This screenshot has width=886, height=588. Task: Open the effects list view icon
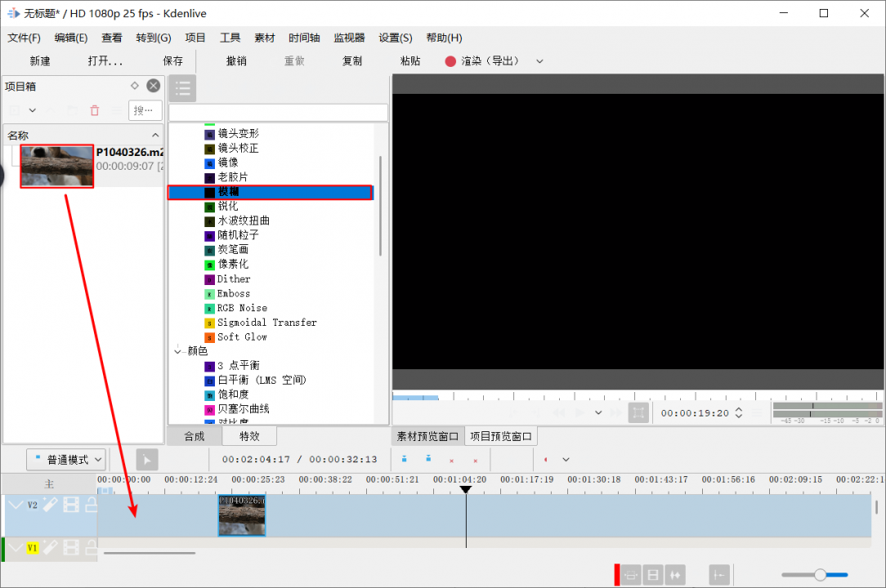tap(181, 88)
